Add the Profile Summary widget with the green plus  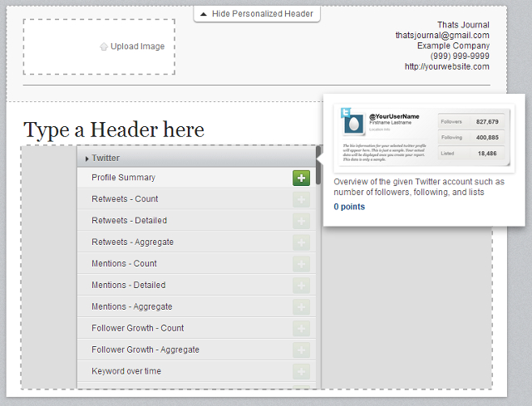pos(301,178)
